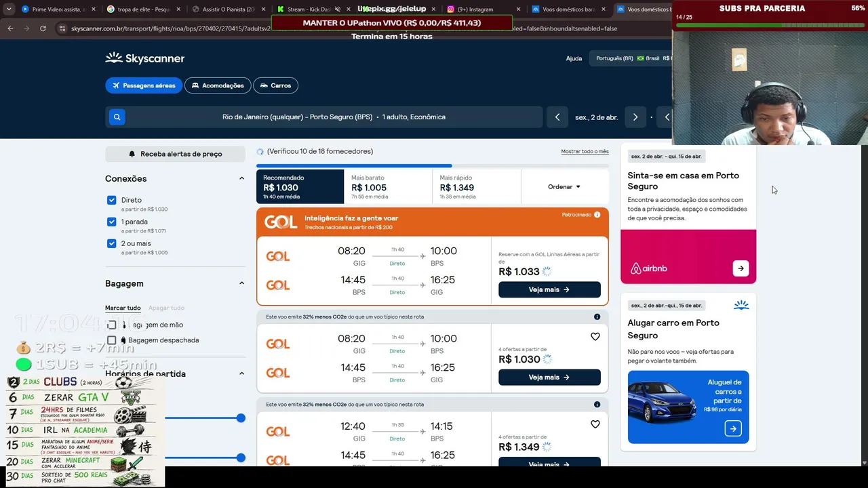The width and height of the screenshot is (868, 488).
Task: Reload the Skyscanner page
Action: (x=43, y=28)
